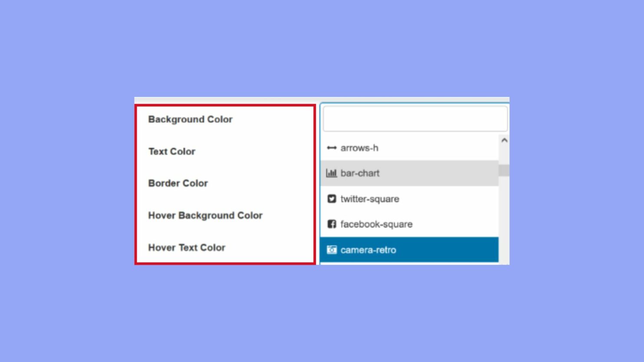Viewport: 644px width, 362px height.
Task: Select the "arrows-h" option text
Action: pos(359,148)
